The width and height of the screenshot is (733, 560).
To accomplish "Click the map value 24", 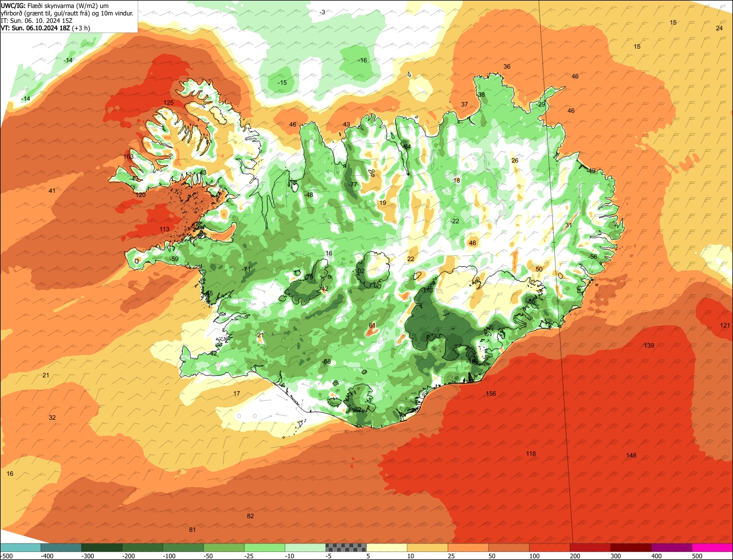I will click(x=719, y=28).
